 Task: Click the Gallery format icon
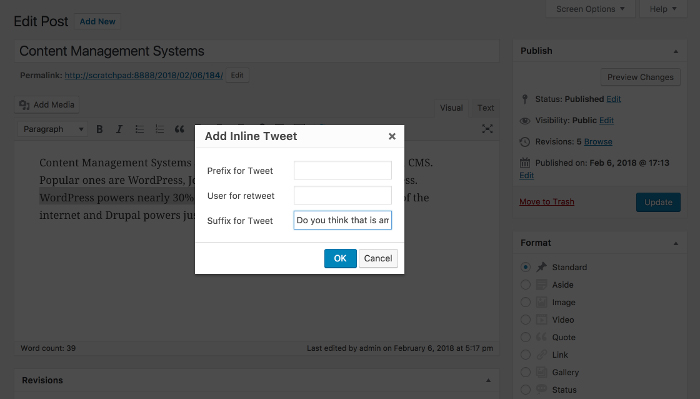coord(542,372)
